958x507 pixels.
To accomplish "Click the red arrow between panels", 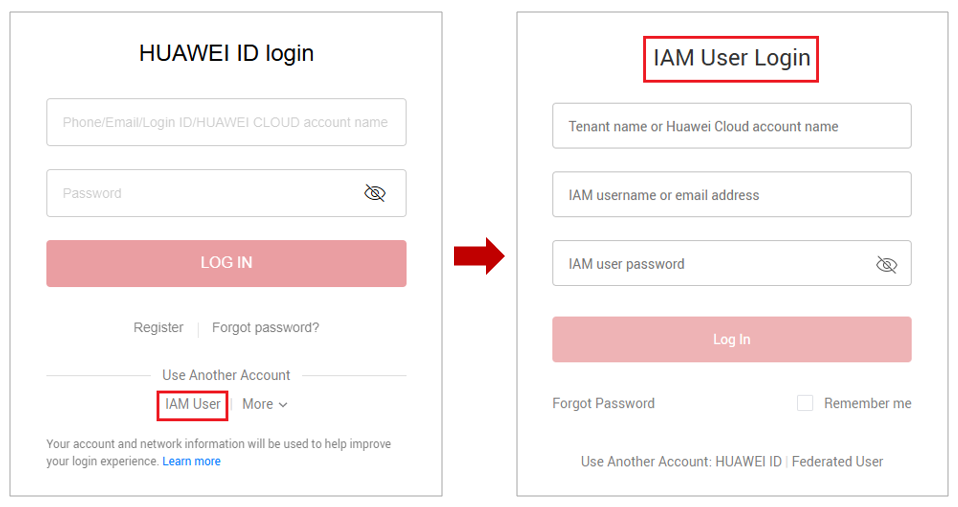I will (x=478, y=256).
